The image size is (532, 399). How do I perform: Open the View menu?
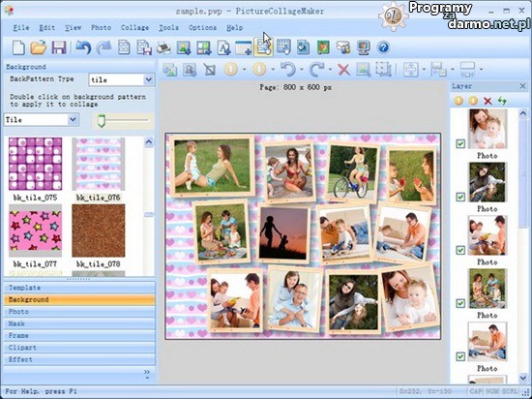click(73, 28)
